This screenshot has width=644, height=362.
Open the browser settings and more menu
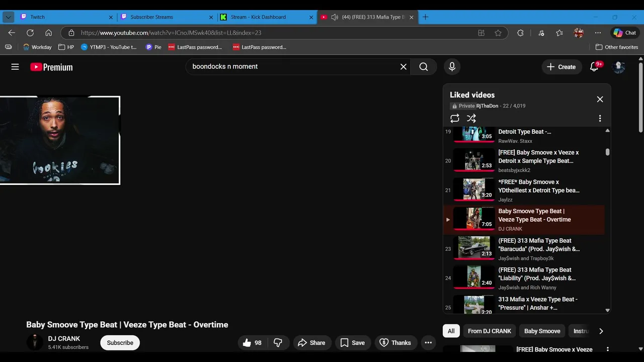point(598,33)
